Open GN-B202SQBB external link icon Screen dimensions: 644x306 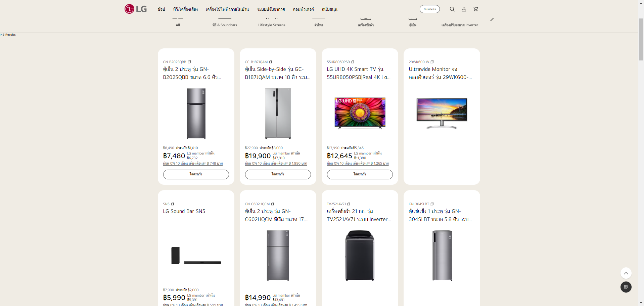[x=189, y=62]
